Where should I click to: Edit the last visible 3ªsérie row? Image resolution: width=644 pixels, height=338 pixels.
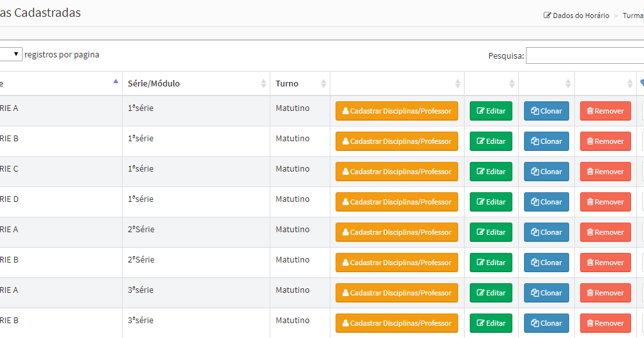click(x=491, y=323)
